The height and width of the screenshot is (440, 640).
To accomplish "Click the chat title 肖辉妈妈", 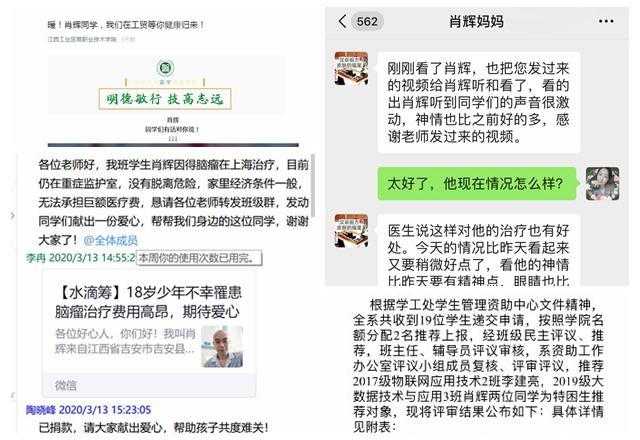I will (x=476, y=21).
